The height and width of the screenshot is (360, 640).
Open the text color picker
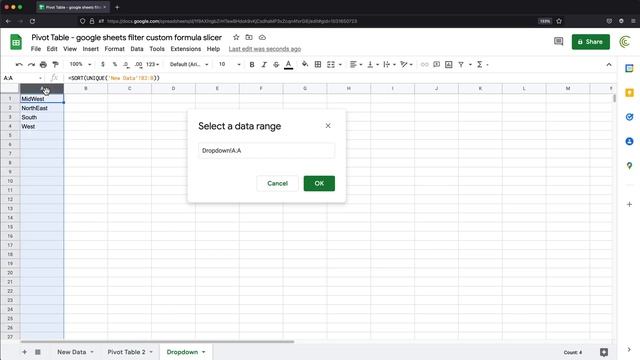[x=289, y=64]
